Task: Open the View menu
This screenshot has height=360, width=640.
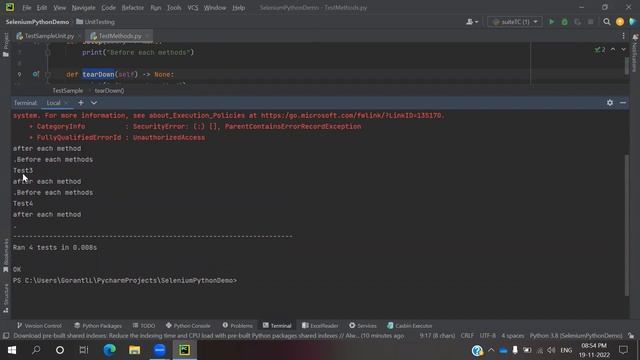Action: pos(59,8)
